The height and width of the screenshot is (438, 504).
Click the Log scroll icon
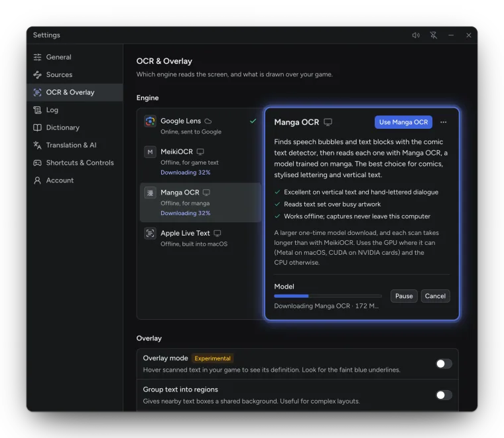(37, 110)
